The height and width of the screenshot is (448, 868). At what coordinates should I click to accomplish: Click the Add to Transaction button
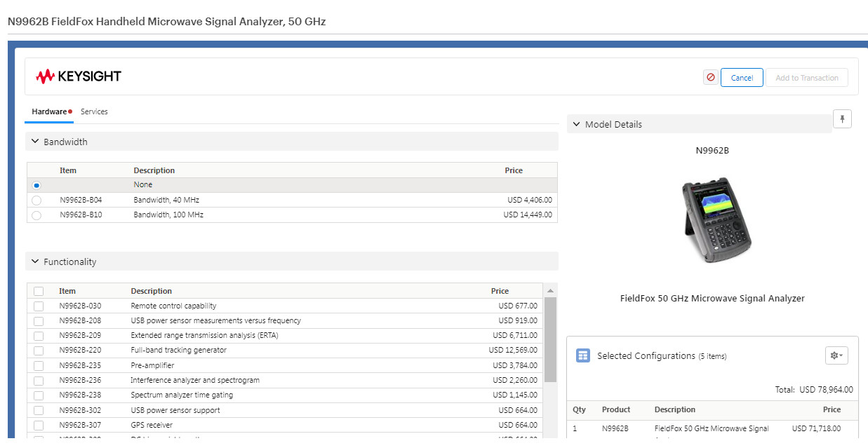[x=807, y=77]
